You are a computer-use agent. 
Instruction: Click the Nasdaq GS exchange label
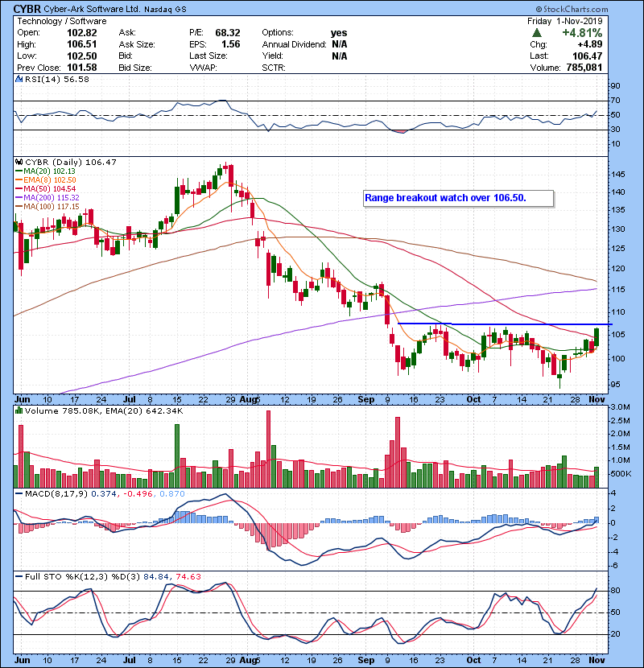click(165, 10)
